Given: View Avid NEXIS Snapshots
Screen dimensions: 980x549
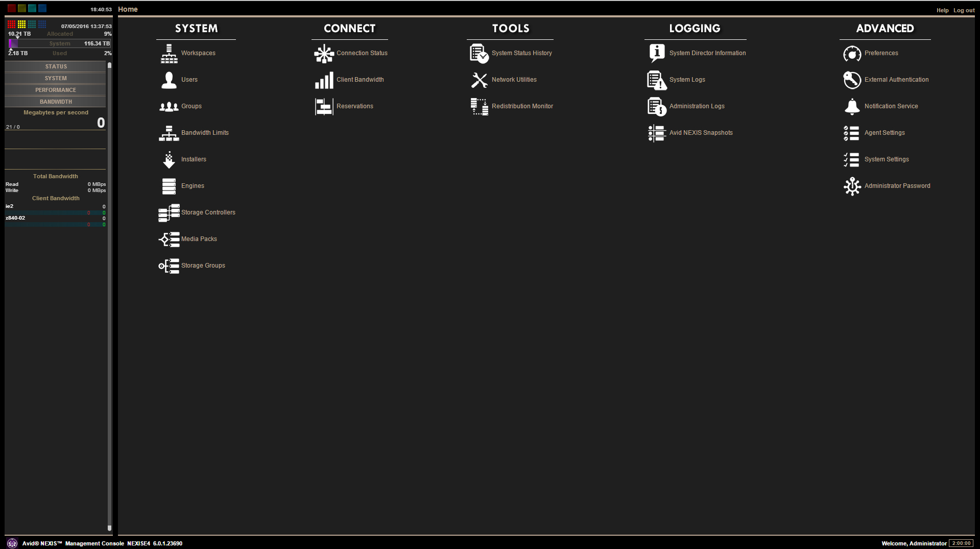Looking at the screenshot, I should (x=657, y=133).
